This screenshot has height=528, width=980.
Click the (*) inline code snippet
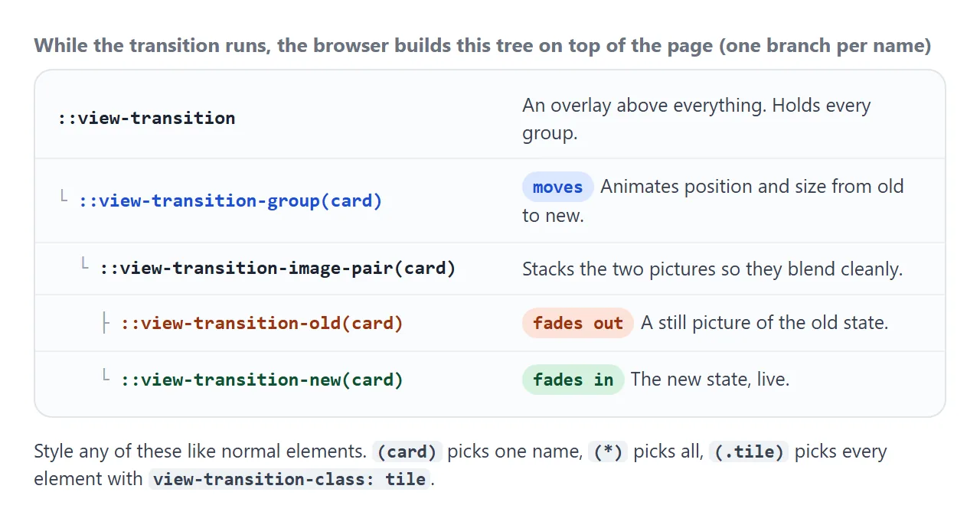coord(608,451)
